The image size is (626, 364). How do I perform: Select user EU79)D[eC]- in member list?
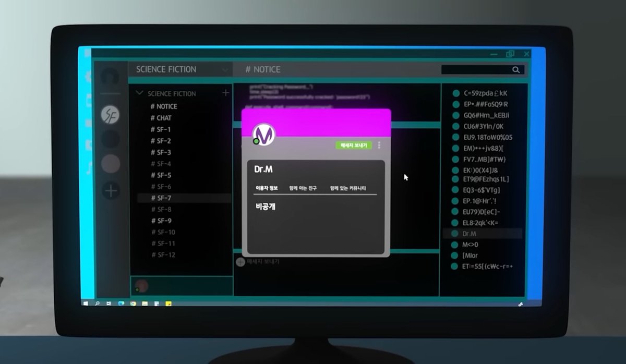click(x=481, y=212)
